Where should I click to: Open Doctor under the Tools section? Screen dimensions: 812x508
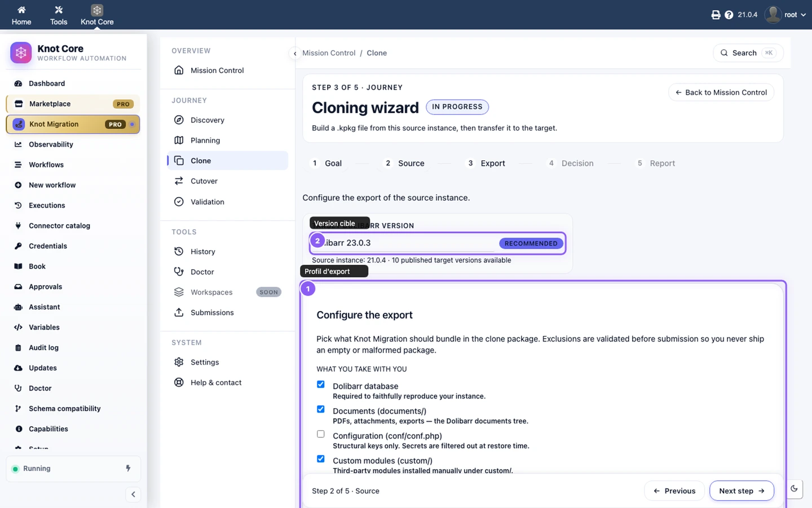tap(228, 272)
